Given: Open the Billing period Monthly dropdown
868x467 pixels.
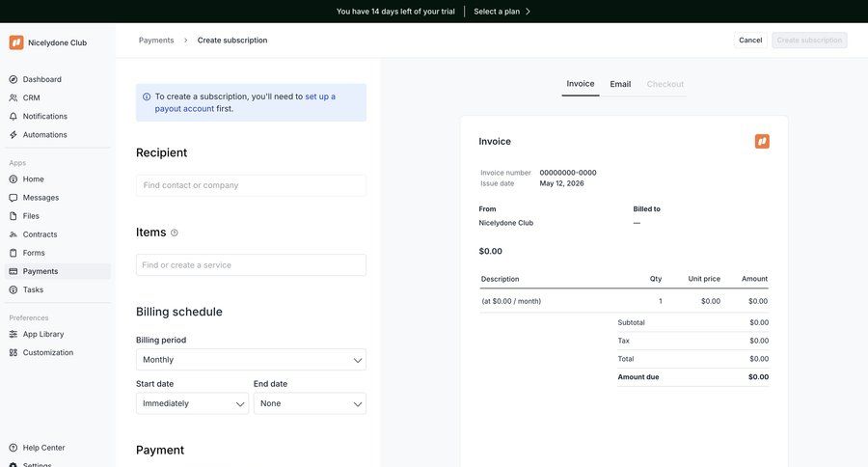Looking at the screenshot, I should pos(252,360).
